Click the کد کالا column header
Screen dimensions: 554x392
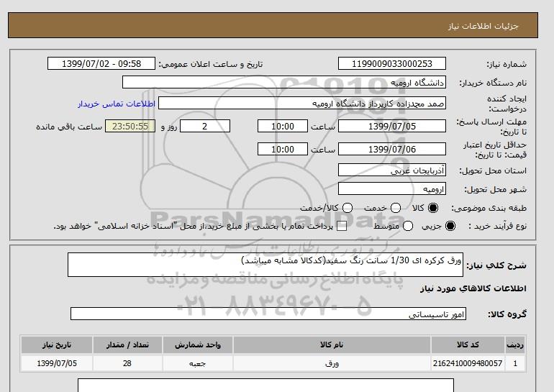pos(468,345)
